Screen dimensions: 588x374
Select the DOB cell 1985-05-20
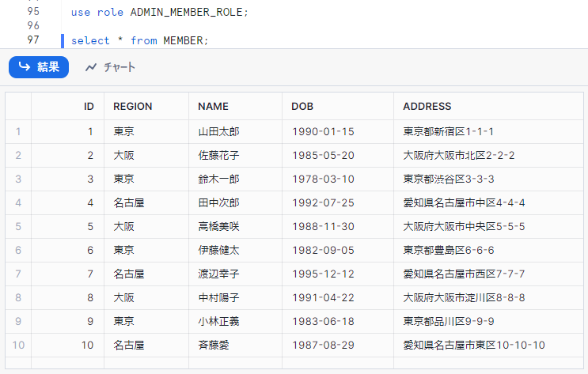point(338,155)
